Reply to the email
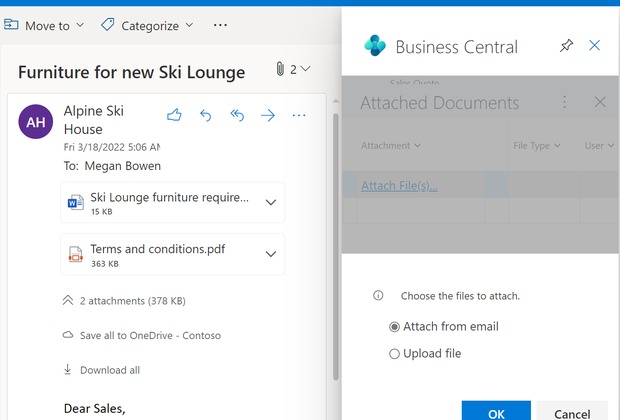620x420 pixels. click(x=206, y=115)
